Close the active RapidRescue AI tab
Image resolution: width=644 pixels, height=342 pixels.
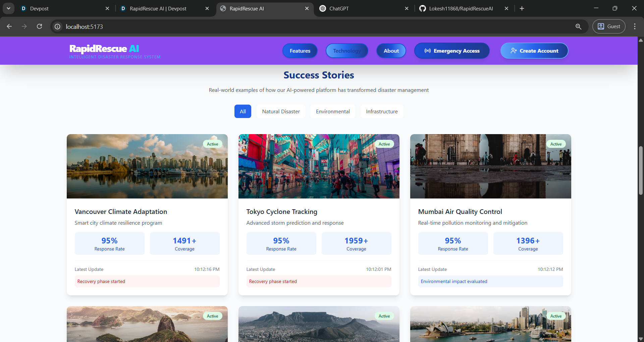307,8
